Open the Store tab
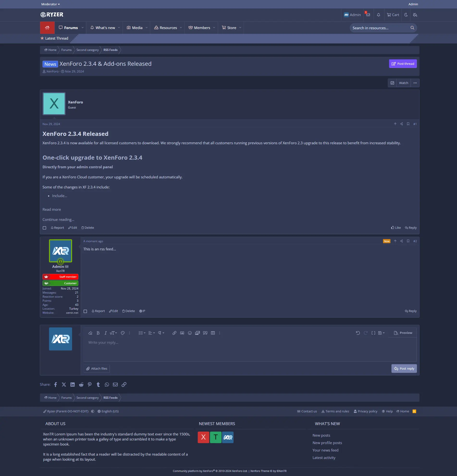457x476 pixels. pos(229,28)
